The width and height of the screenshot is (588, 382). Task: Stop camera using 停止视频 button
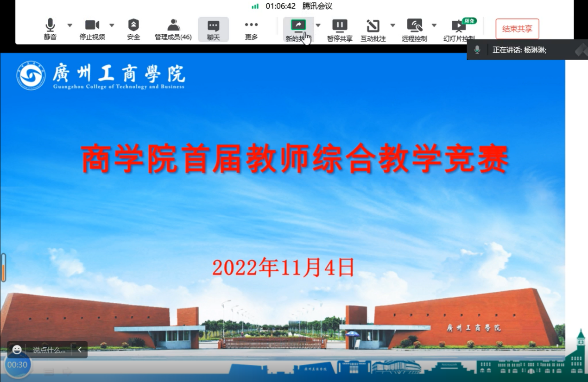[92, 29]
